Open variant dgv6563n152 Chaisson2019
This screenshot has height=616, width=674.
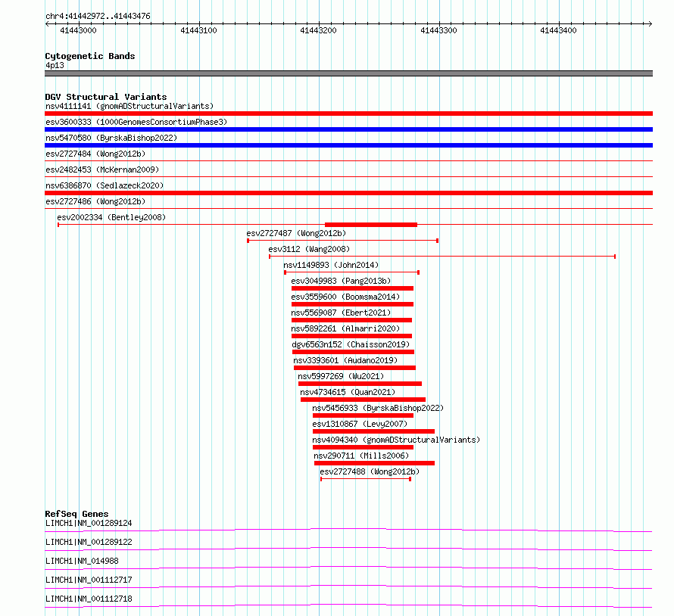click(351, 344)
